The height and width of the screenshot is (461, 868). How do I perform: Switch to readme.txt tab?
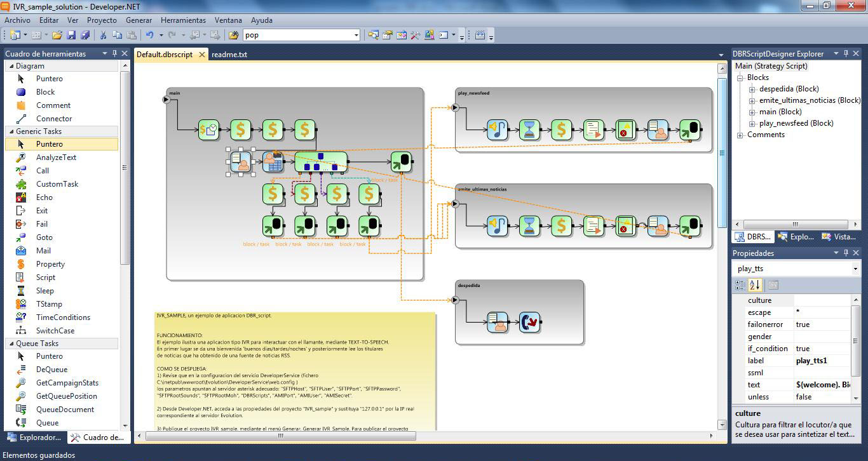[x=229, y=55]
